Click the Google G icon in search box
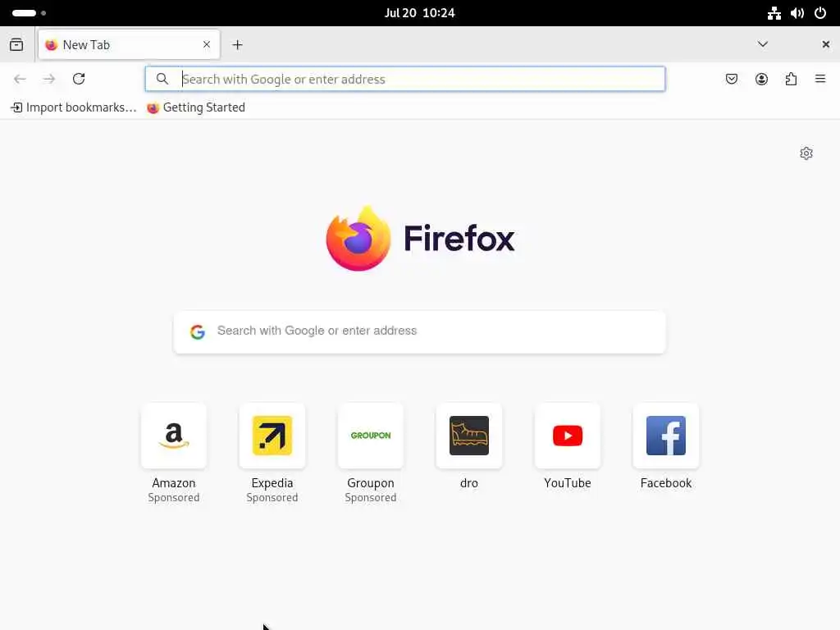 pos(198,331)
